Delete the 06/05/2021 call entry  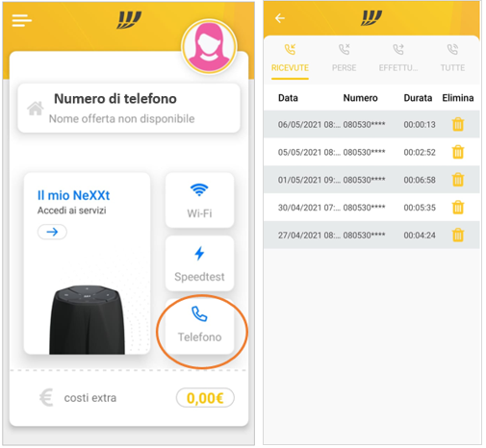(458, 124)
